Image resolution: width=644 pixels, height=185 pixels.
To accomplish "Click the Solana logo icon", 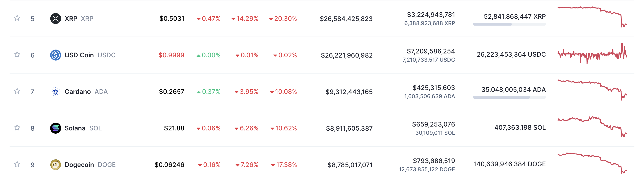I will (55, 128).
